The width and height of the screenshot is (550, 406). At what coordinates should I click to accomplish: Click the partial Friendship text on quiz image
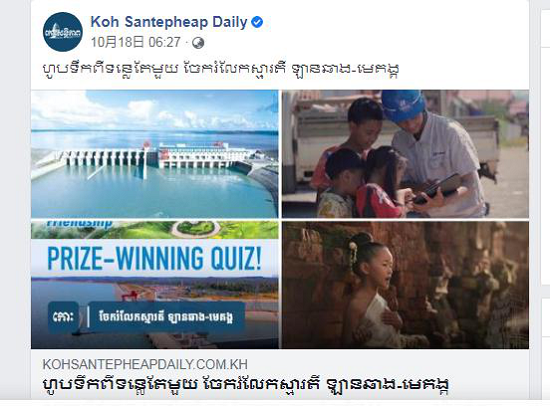click(x=80, y=224)
